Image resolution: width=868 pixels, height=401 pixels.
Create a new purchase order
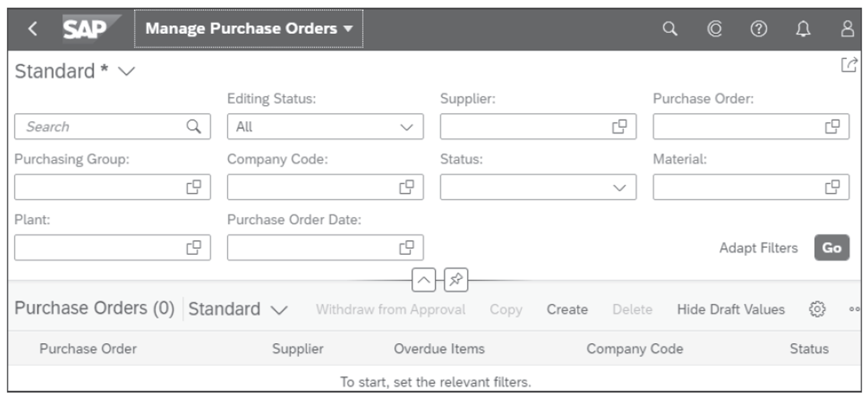coord(566,309)
